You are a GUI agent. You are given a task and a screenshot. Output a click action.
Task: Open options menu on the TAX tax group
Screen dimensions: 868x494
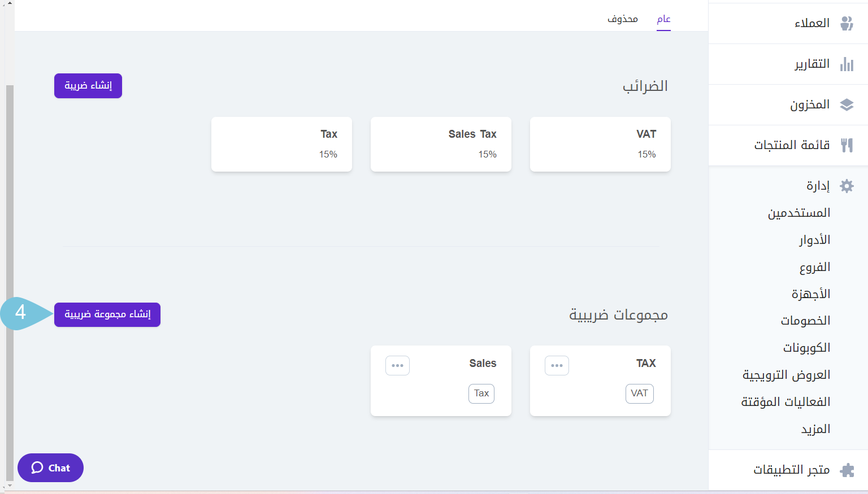point(557,365)
